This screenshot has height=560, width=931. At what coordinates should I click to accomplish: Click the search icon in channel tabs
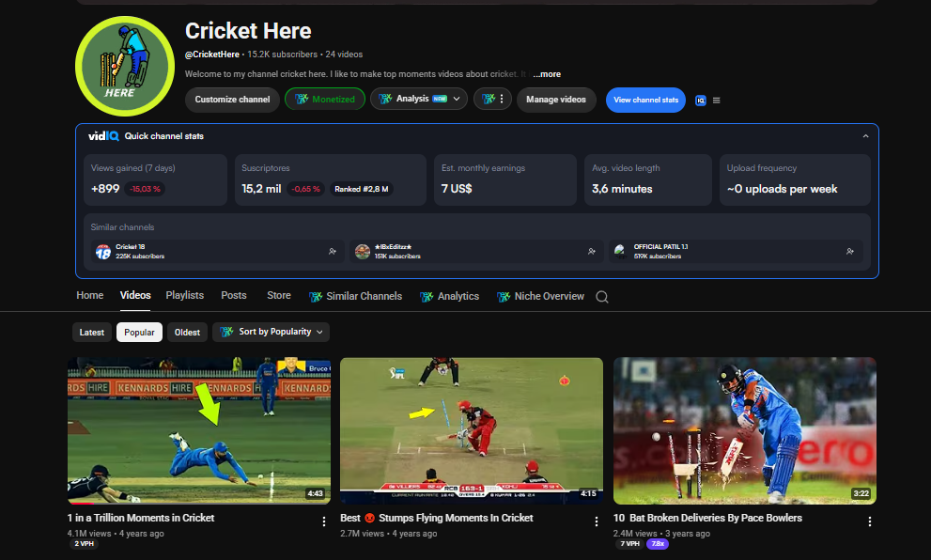pos(602,296)
